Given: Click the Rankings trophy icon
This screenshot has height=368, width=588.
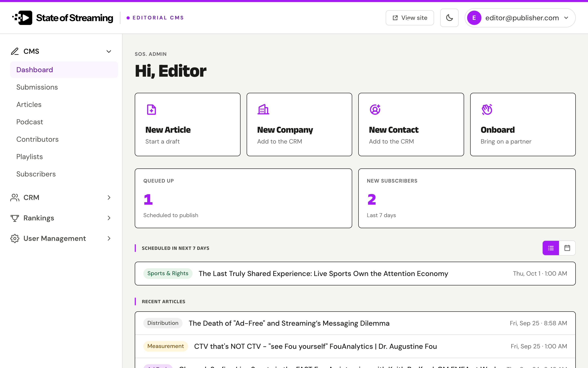Looking at the screenshot, I should pyautogui.click(x=15, y=218).
